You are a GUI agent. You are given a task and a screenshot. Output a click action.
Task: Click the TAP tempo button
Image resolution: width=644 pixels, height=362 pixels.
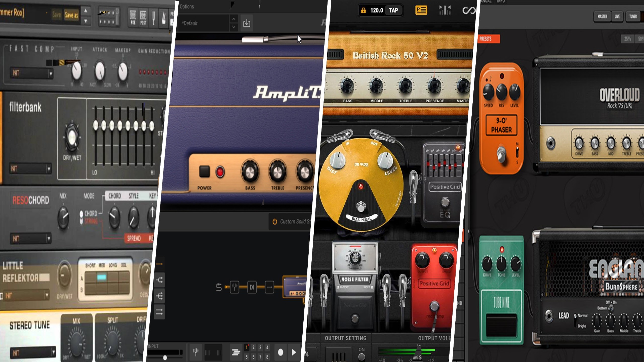[393, 10]
